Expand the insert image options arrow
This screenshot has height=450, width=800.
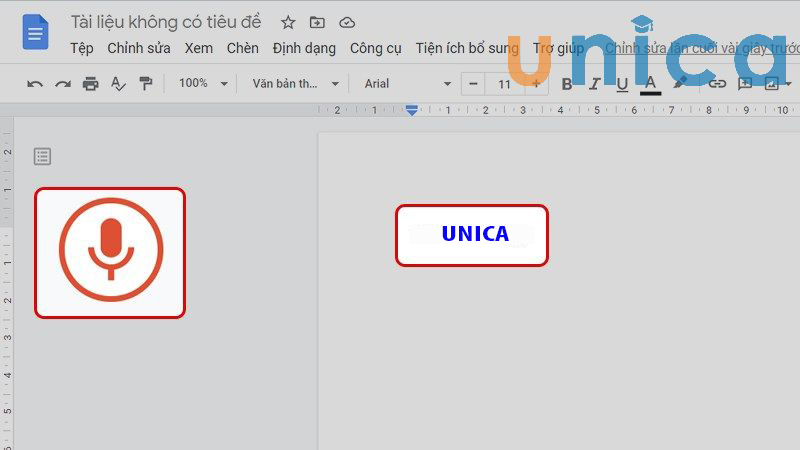pos(789,84)
